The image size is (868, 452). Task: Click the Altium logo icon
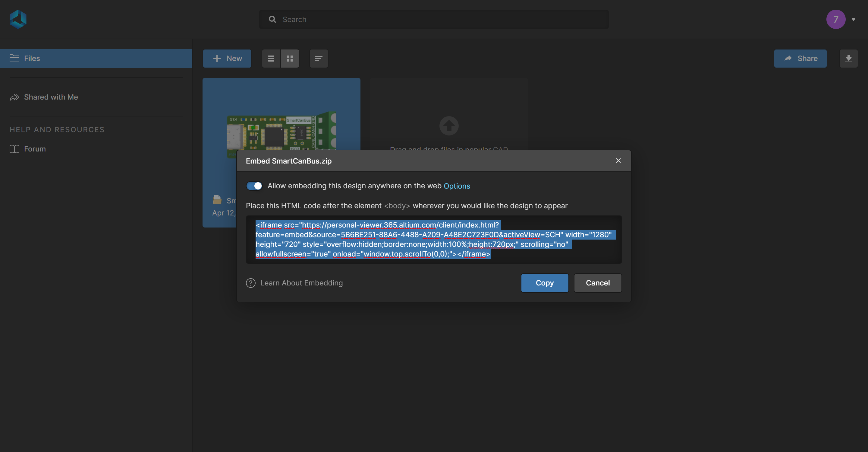coord(18,19)
